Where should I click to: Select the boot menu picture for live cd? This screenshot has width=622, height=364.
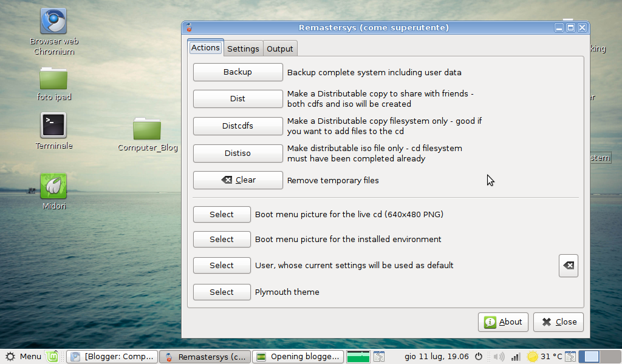(x=222, y=214)
